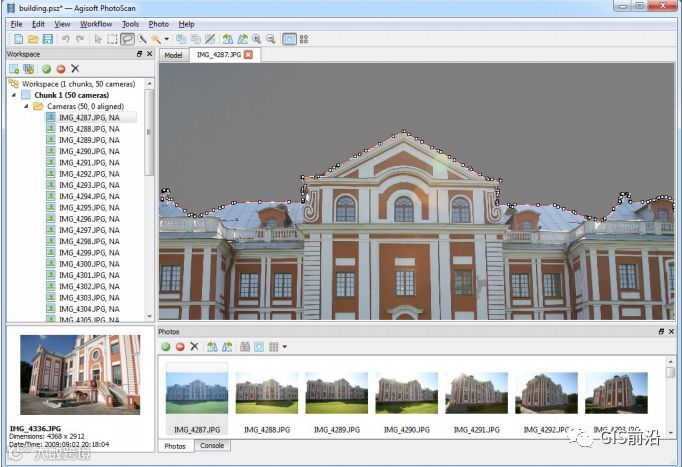This screenshot has height=467, width=682.
Task: Toggle the Show Points four-circles button
Action: [x=304, y=39]
